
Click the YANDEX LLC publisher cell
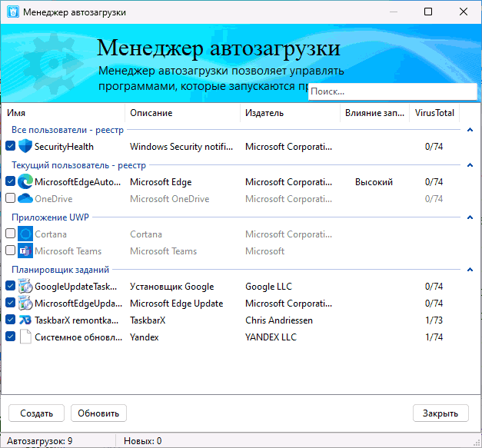271,337
